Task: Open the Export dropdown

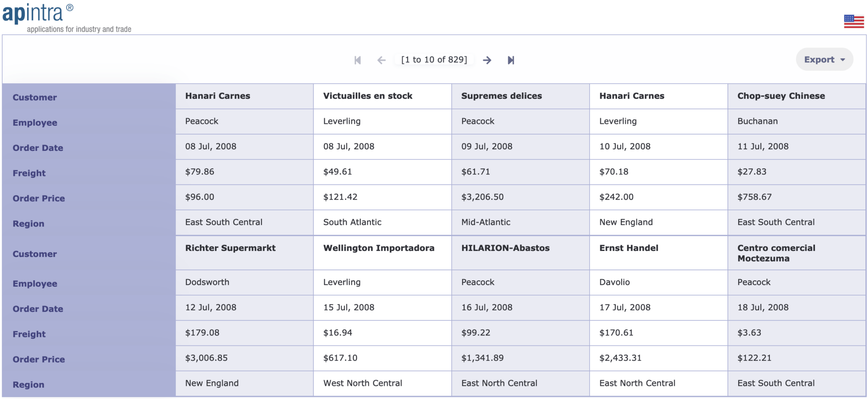Action: (824, 59)
